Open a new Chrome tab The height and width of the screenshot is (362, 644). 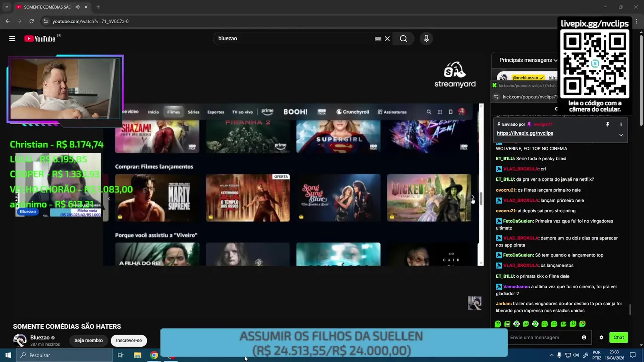(x=98, y=7)
